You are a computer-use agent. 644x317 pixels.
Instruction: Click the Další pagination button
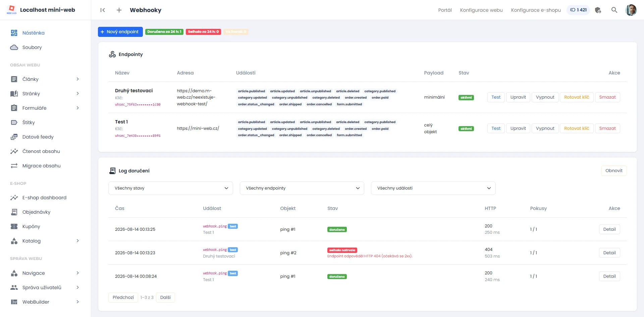coord(165,298)
